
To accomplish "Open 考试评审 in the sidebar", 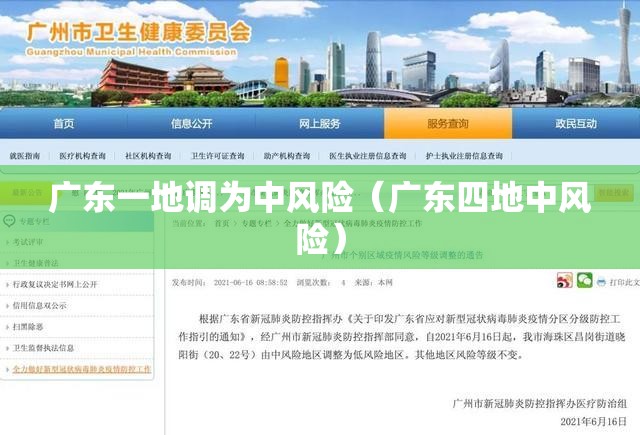I will pyautogui.click(x=28, y=242).
